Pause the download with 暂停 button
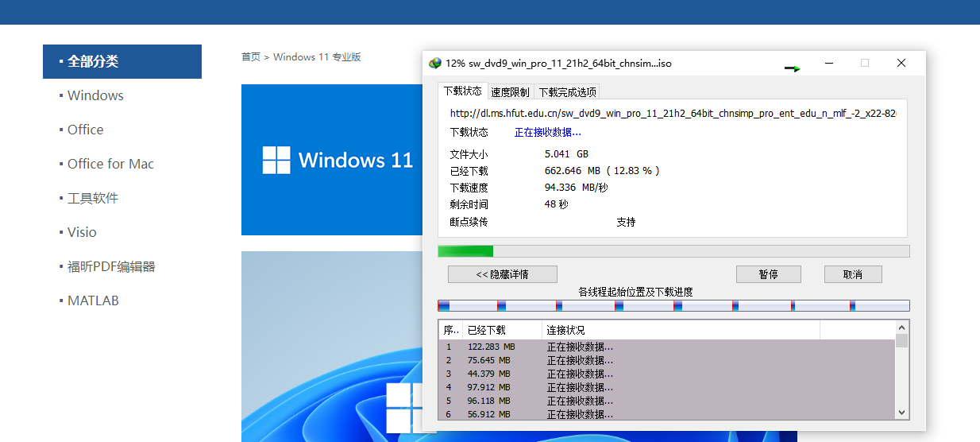 [768, 274]
